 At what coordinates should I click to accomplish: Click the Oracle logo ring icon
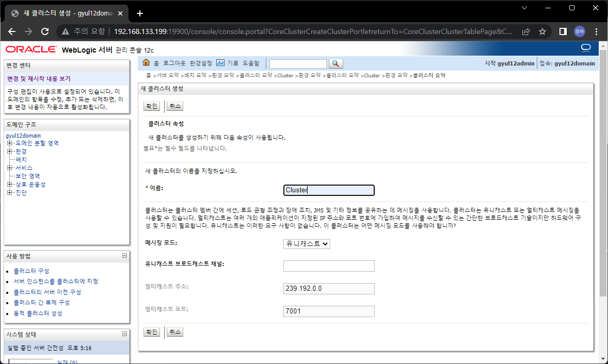[586, 47]
